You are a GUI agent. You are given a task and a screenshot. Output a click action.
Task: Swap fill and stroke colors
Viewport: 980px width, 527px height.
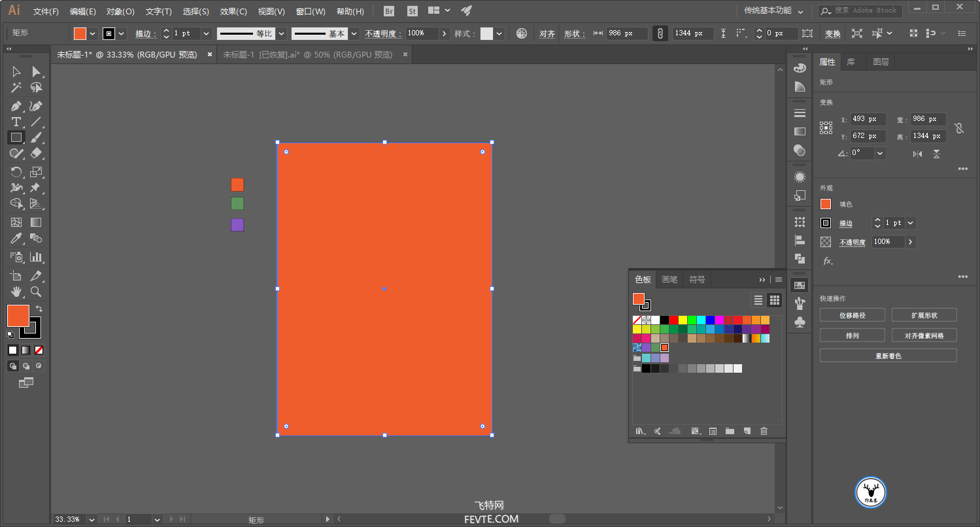(x=39, y=309)
